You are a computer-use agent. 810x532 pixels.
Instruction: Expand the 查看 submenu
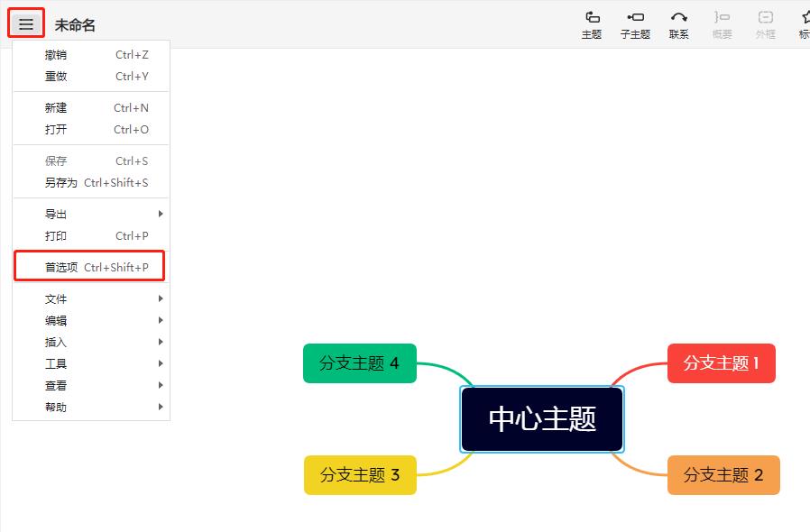91,386
